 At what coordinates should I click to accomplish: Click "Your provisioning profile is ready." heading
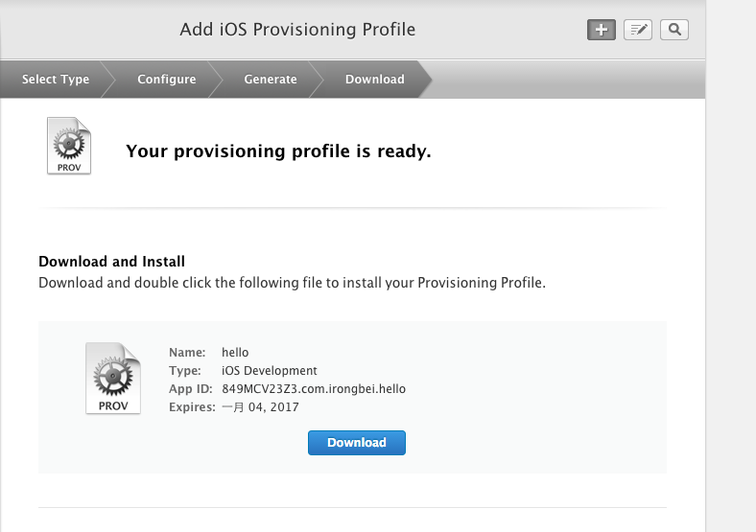[x=278, y=151]
